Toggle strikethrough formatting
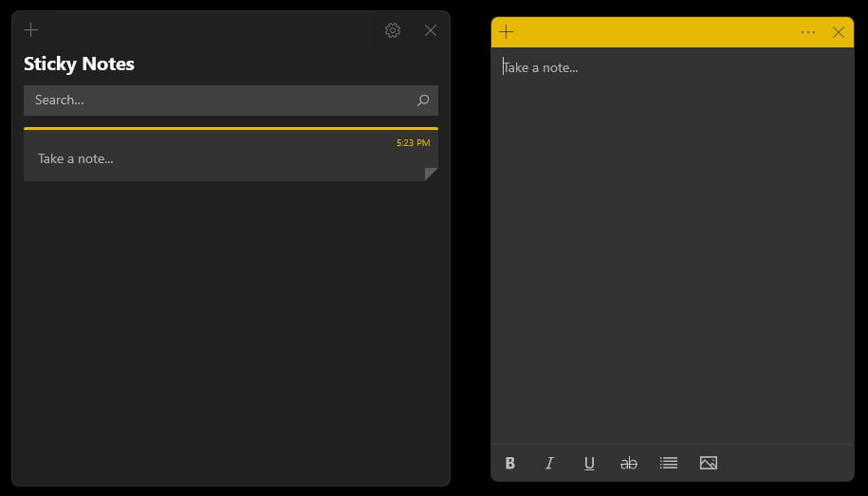868x496 pixels. tap(628, 463)
